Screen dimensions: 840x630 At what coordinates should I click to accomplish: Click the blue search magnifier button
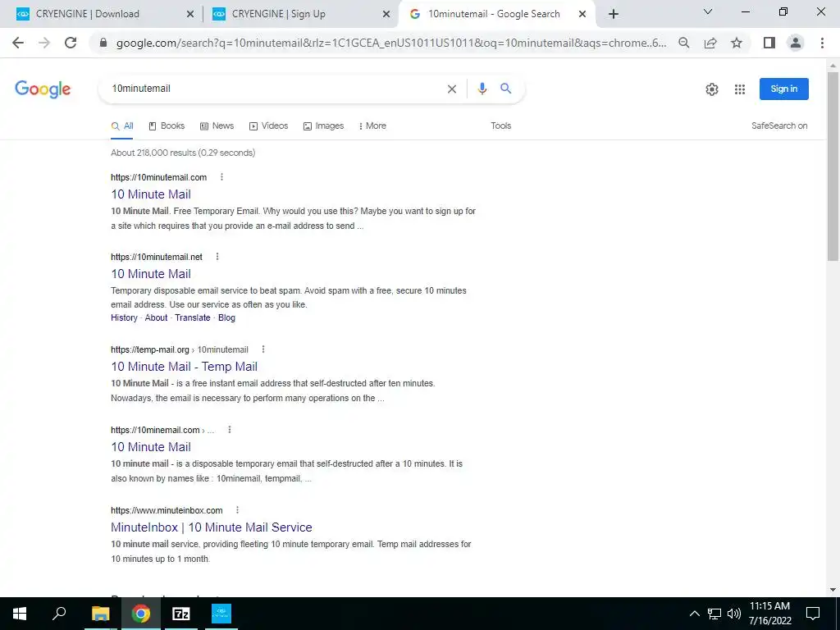(505, 89)
